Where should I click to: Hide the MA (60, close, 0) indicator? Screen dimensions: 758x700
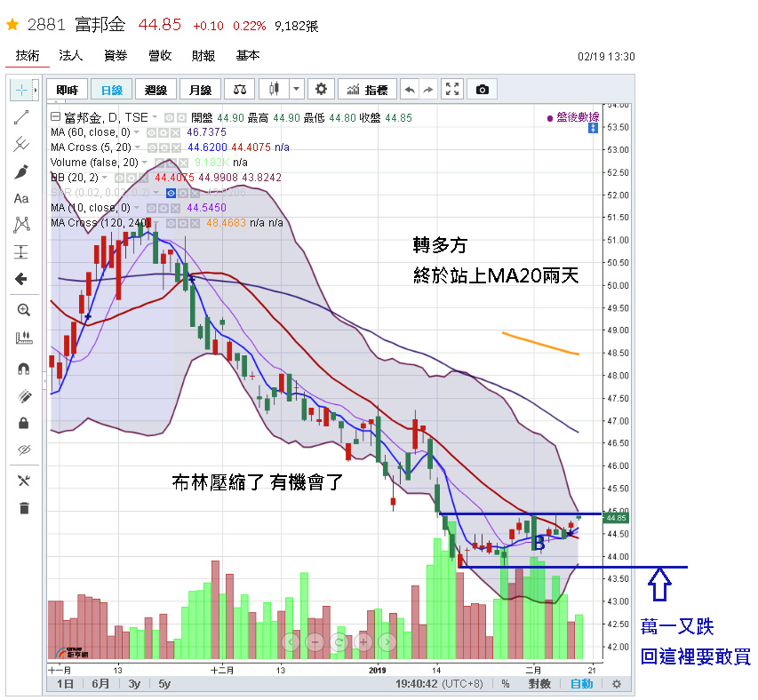click(x=151, y=132)
